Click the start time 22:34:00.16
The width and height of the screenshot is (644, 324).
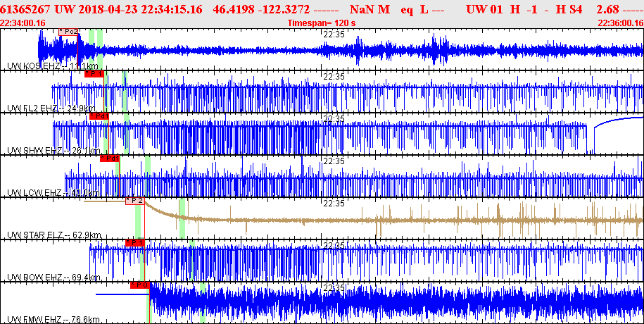(23, 23)
